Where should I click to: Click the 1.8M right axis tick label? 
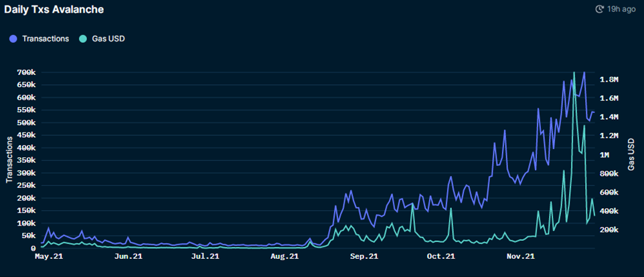[x=609, y=80]
